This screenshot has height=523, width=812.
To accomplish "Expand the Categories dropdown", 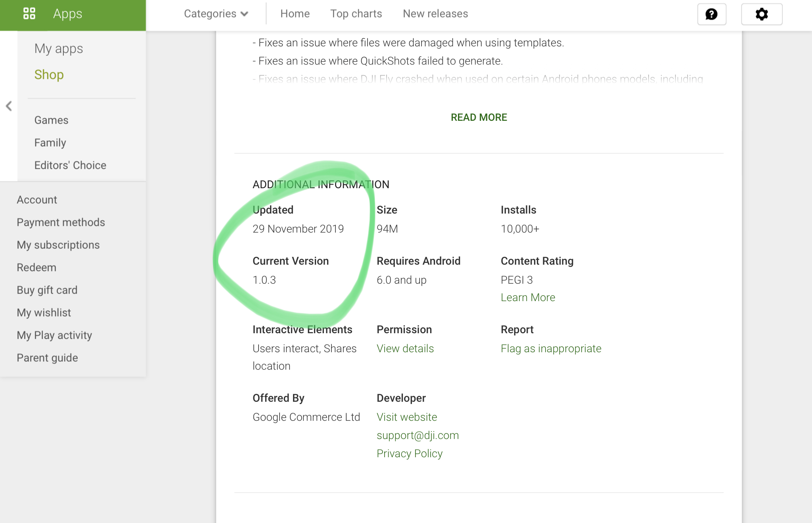I will [x=216, y=14].
